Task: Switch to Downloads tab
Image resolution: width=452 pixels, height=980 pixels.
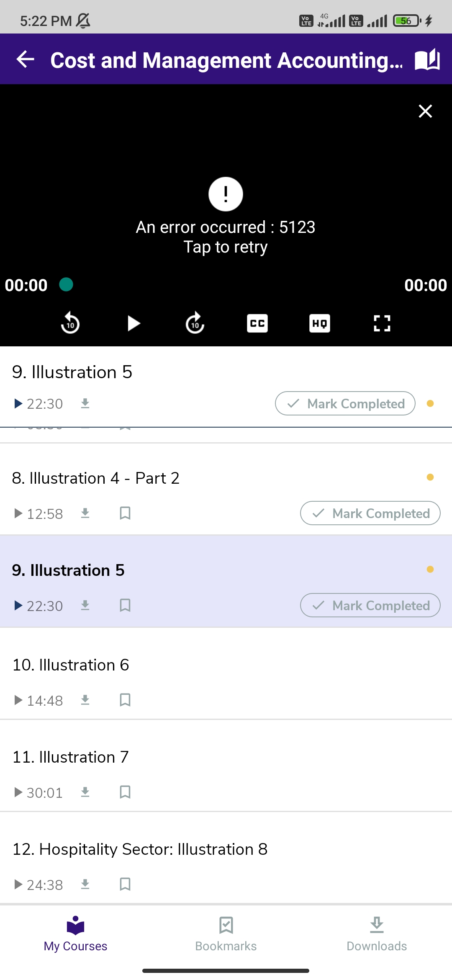Action: pyautogui.click(x=377, y=934)
